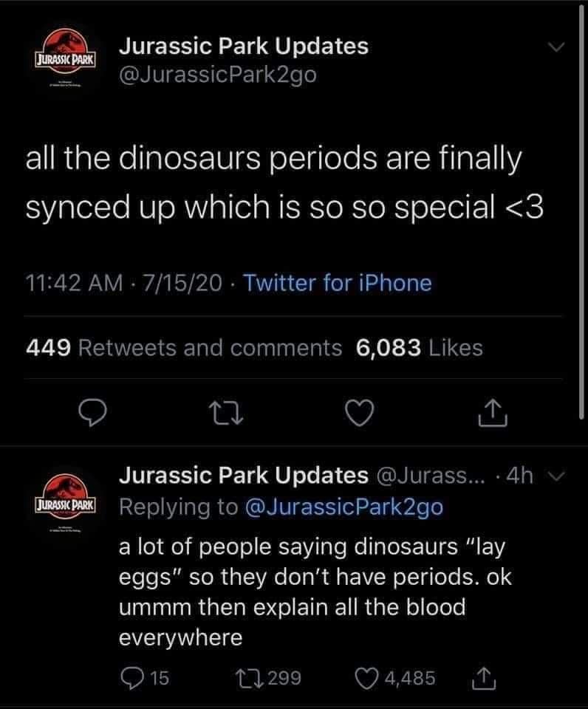Like the main tweet with heart icon
This screenshot has width=588, height=709.
coord(360,416)
